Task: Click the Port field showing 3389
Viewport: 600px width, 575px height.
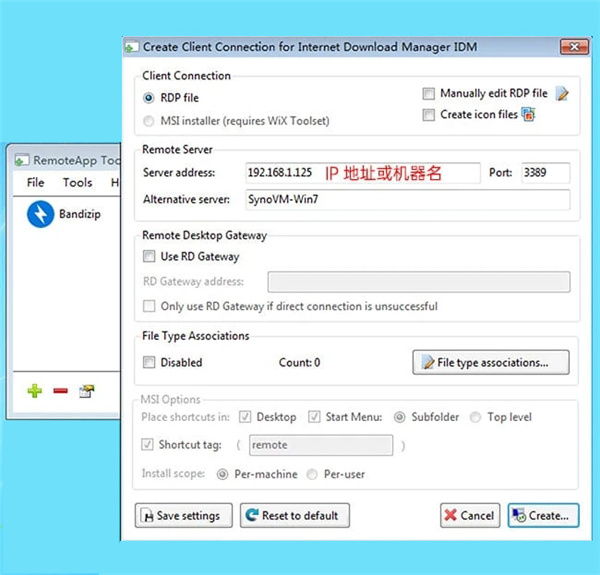Action: (x=546, y=173)
